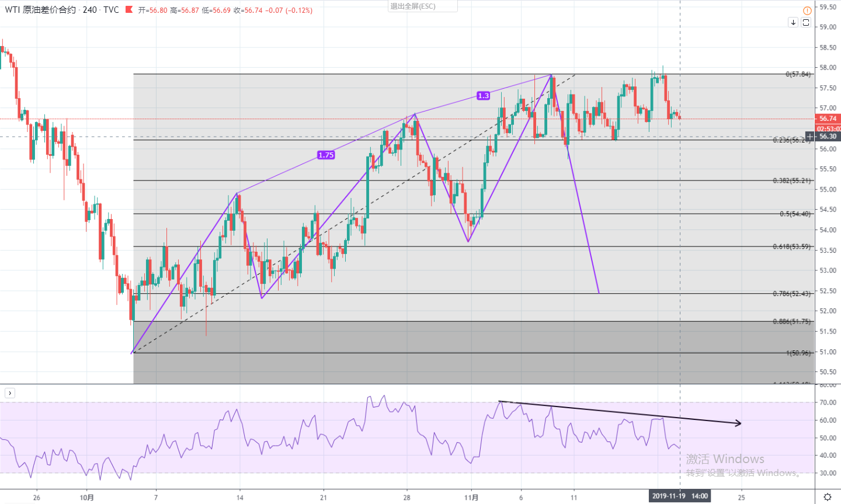Click the WTI 原油差价合约 symbol title
The image size is (841, 504).
pos(40,10)
